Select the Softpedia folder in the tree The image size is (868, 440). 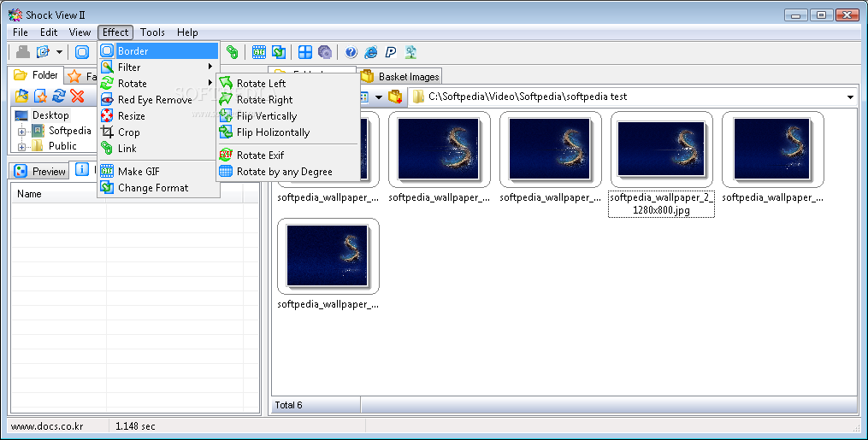pos(70,131)
